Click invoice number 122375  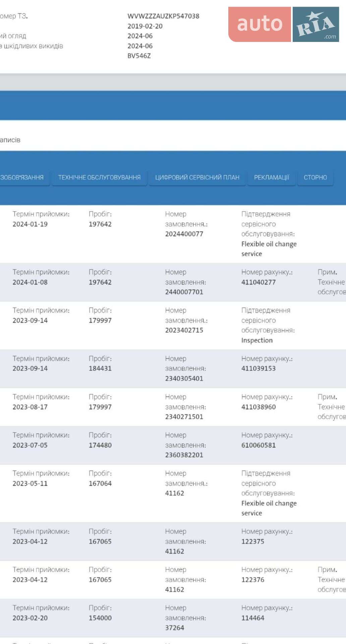point(253,541)
